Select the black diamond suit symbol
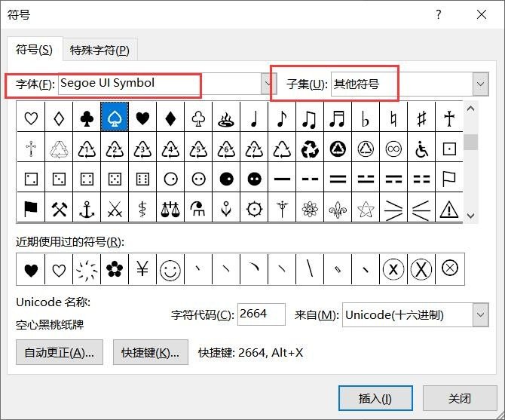Viewport: 505px width, 420px height. click(170, 118)
